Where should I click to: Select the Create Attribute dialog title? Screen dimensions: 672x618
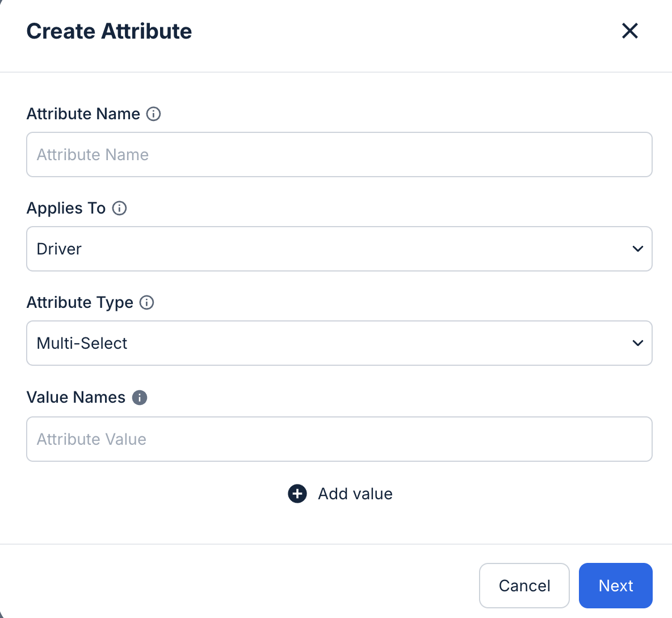coord(109,31)
